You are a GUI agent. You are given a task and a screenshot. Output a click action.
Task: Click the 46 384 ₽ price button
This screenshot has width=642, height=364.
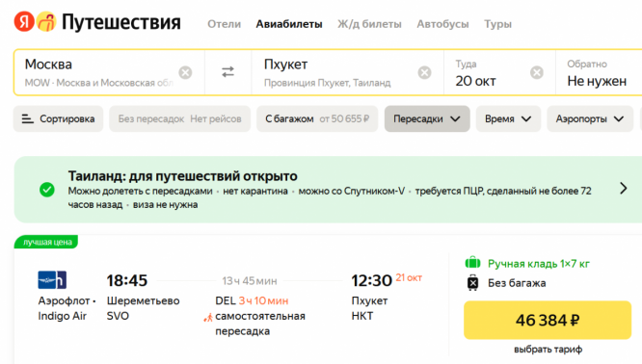pos(548,321)
